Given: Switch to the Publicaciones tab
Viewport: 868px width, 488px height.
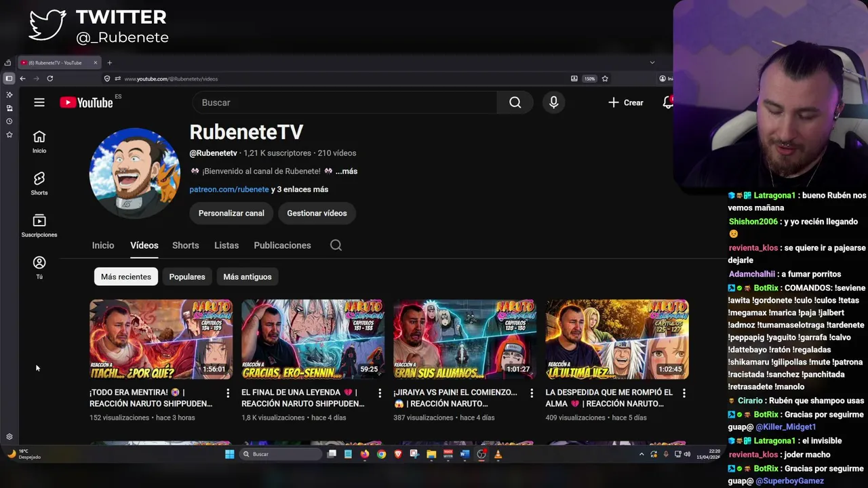Looking at the screenshot, I should click(x=282, y=245).
